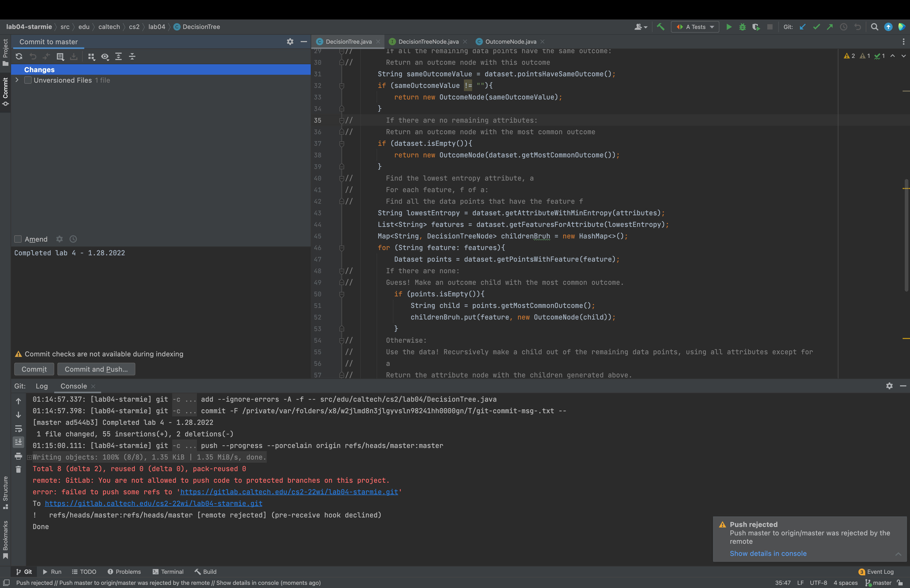Click the Refresh icon in the Commit toolbar
Viewport: 910px width, 588px height.
point(19,57)
